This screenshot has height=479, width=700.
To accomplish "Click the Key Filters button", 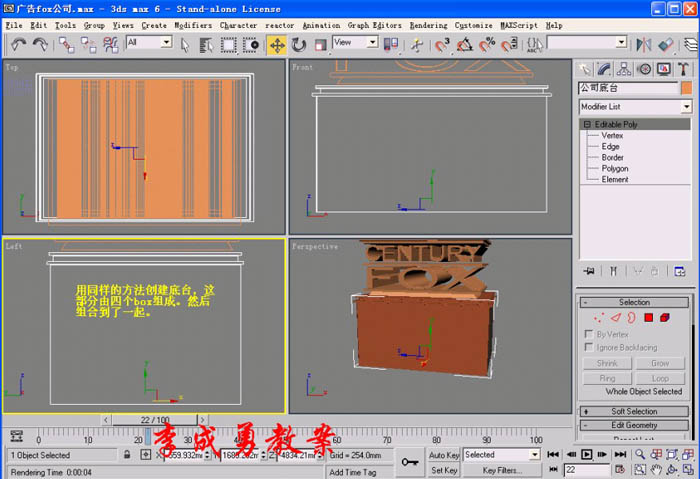I will [502, 470].
